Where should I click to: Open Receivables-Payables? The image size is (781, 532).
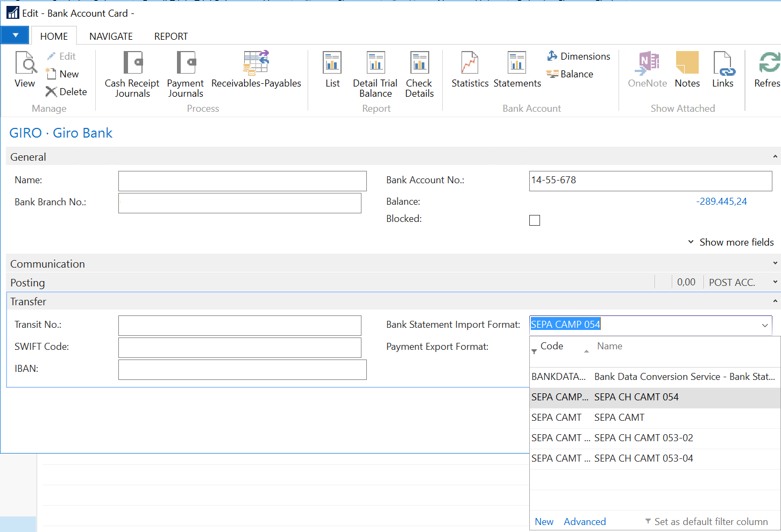[x=256, y=69]
